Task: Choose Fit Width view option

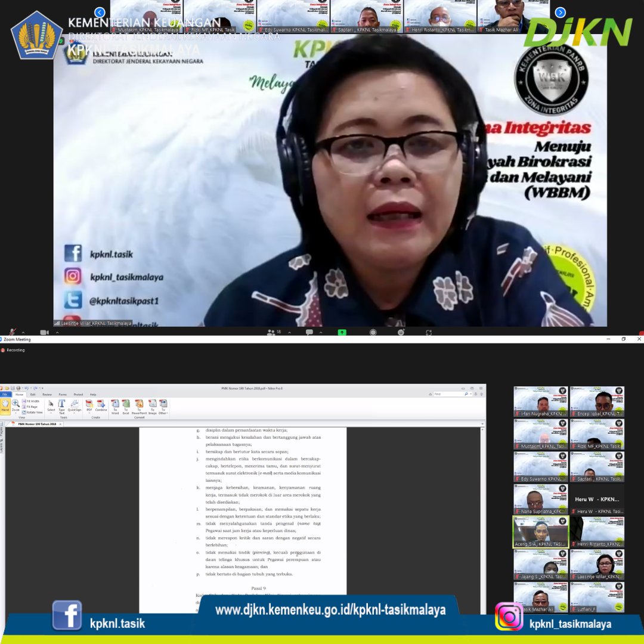Action: click(31, 401)
